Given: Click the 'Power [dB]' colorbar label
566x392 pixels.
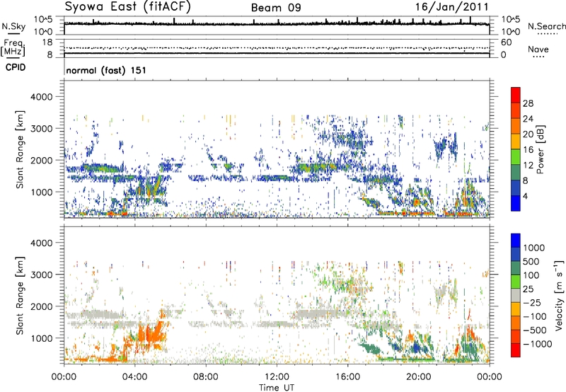Looking at the screenshot, I should pos(540,149).
